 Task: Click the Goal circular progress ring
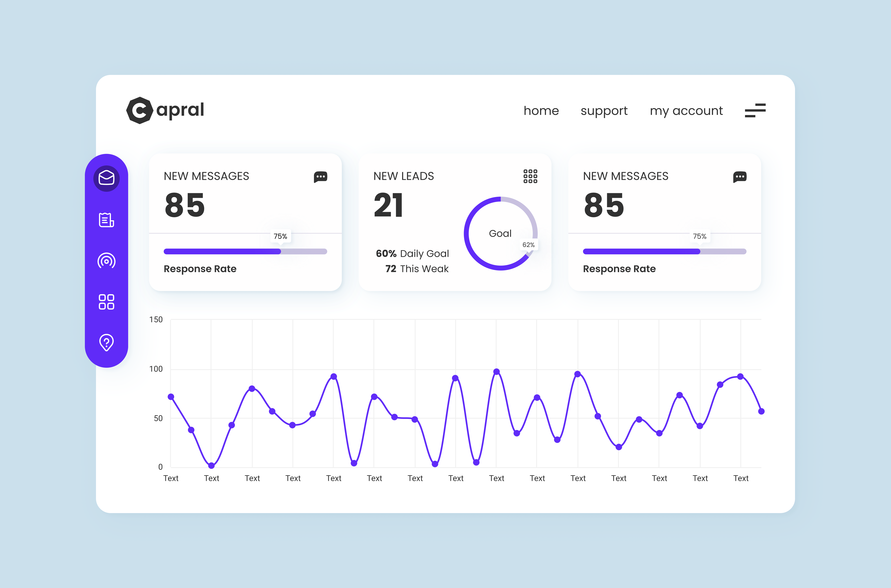(x=501, y=233)
